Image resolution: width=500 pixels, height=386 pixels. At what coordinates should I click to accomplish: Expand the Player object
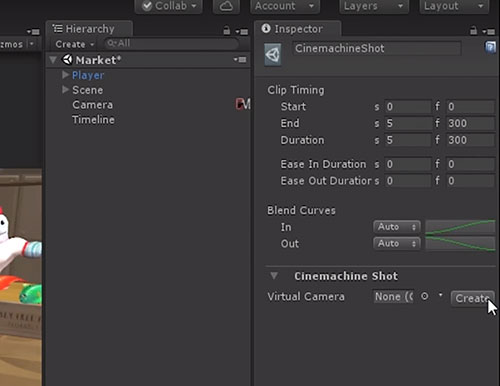[x=65, y=75]
